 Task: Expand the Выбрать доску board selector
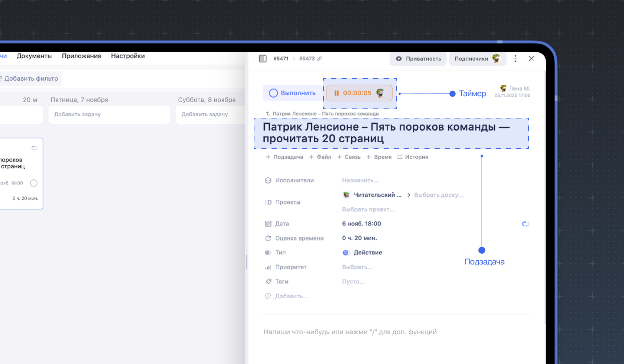click(x=439, y=195)
